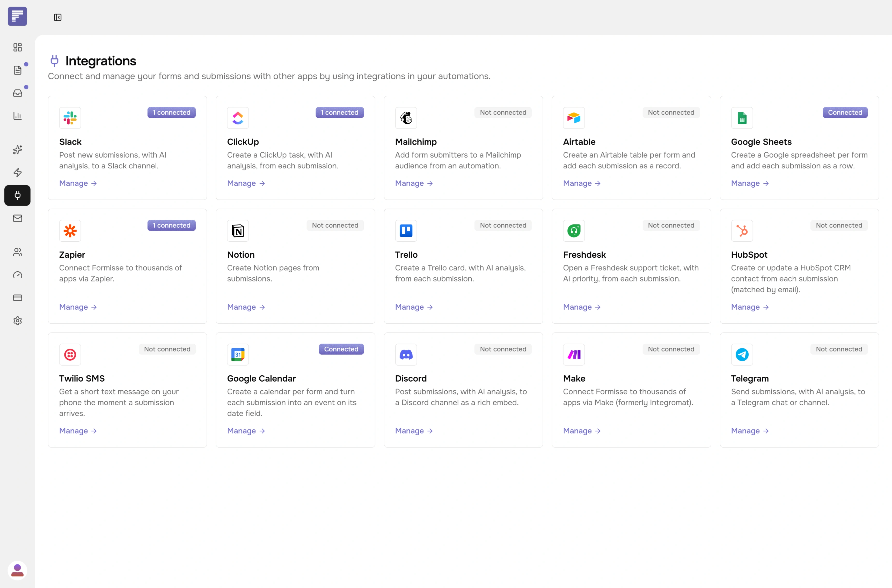Click the Discord logo icon
The height and width of the screenshot is (588, 892).
pos(406,355)
